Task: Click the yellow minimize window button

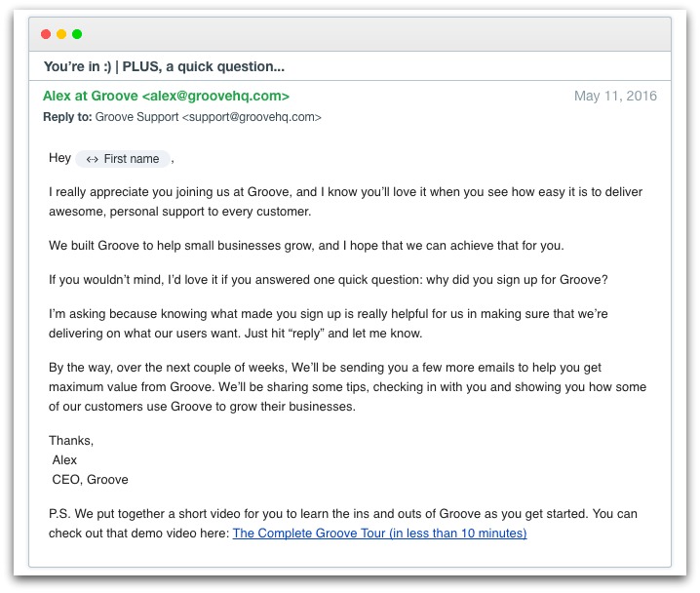Action: [61, 34]
